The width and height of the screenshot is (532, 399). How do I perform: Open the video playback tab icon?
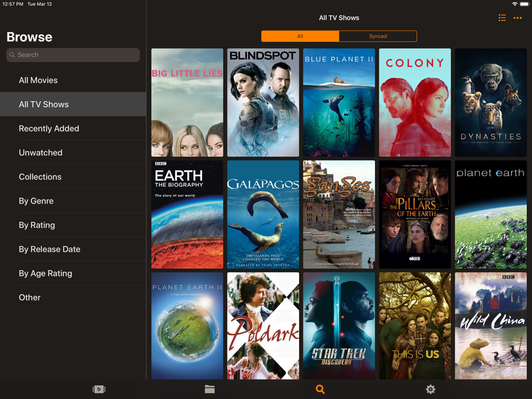[99, 389]
